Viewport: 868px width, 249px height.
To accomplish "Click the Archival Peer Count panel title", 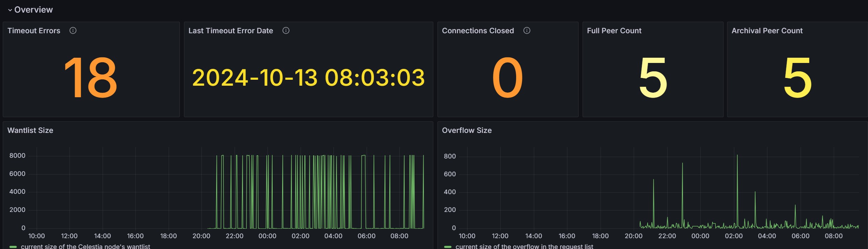I will tap(767, 31).
